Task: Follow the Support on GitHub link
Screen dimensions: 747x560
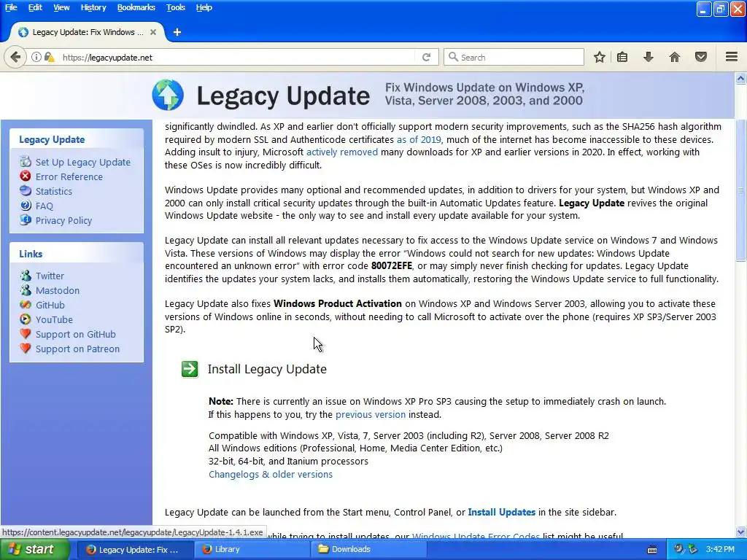Action: click(76, 334)
